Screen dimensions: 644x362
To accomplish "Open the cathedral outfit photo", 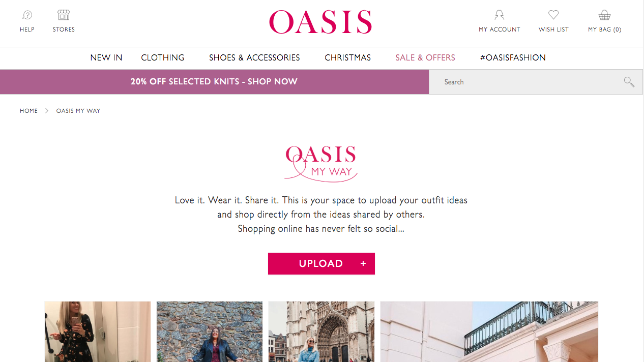I will tap(321, 331).
